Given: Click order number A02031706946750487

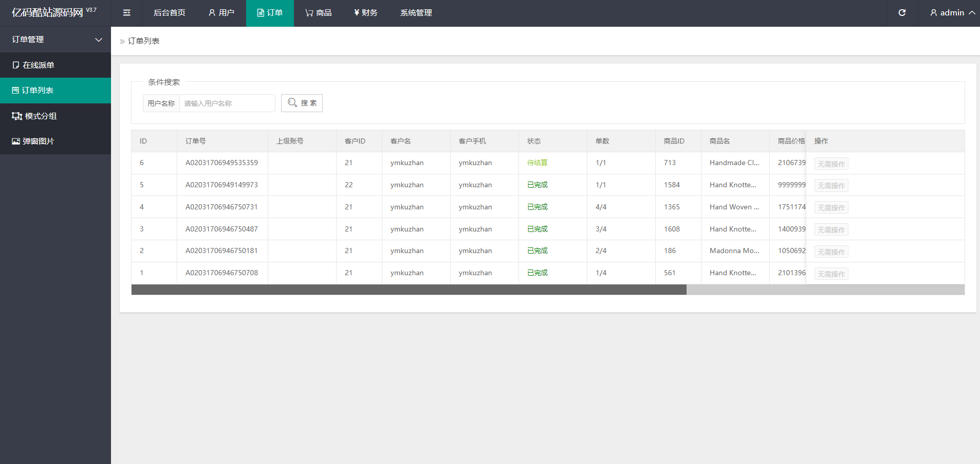Looking at the screenshot, I should (221, 229).
